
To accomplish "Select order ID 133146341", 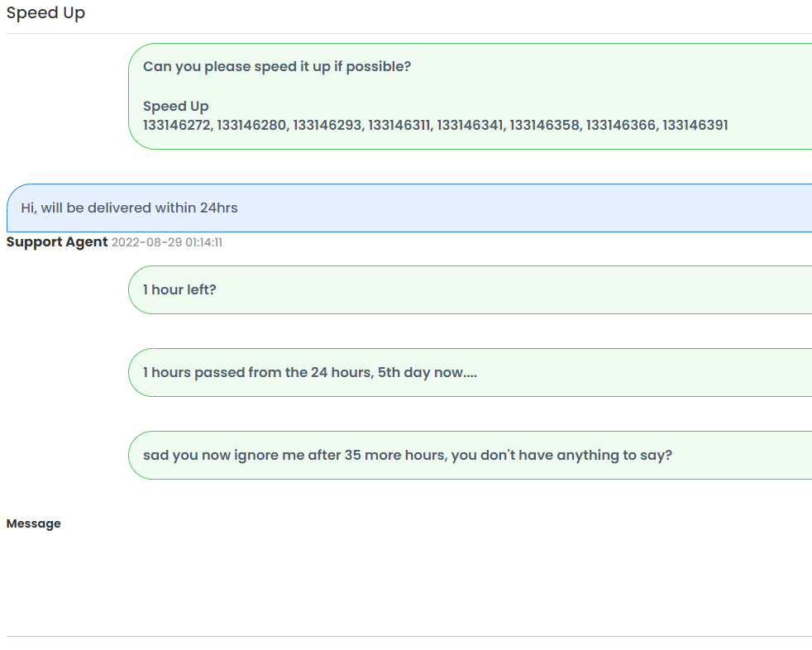I will (x=470, y=126).
